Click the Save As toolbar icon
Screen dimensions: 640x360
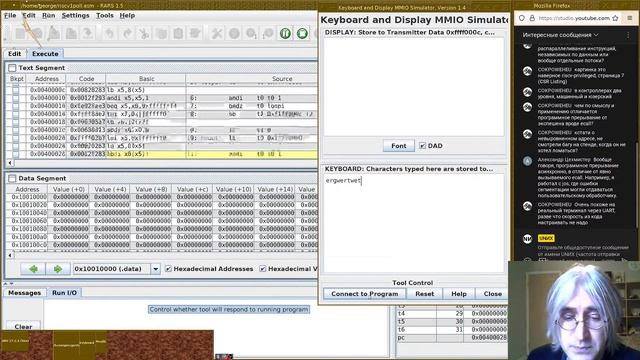pos(71,33)
